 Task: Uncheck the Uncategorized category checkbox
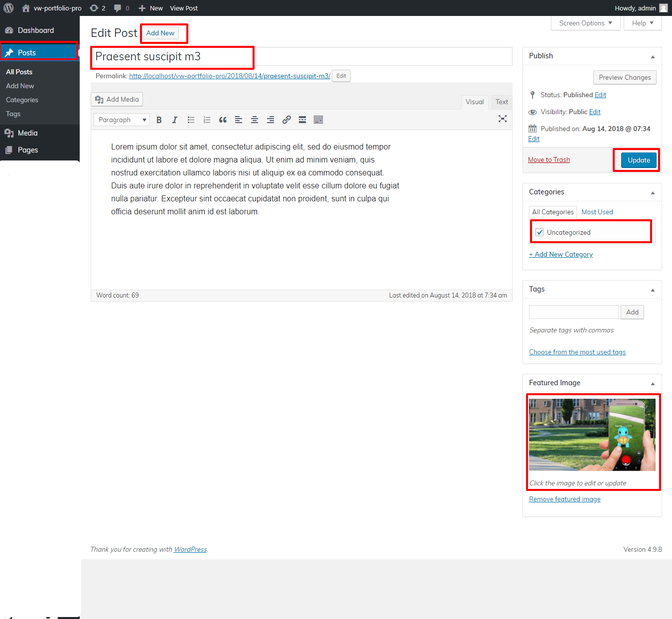[x=539, y=233]
